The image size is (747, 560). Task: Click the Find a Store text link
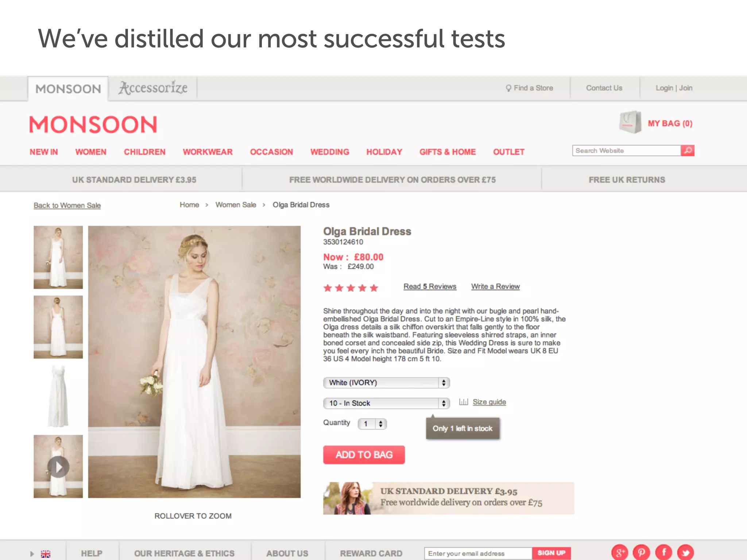click(x=533, y=88)
